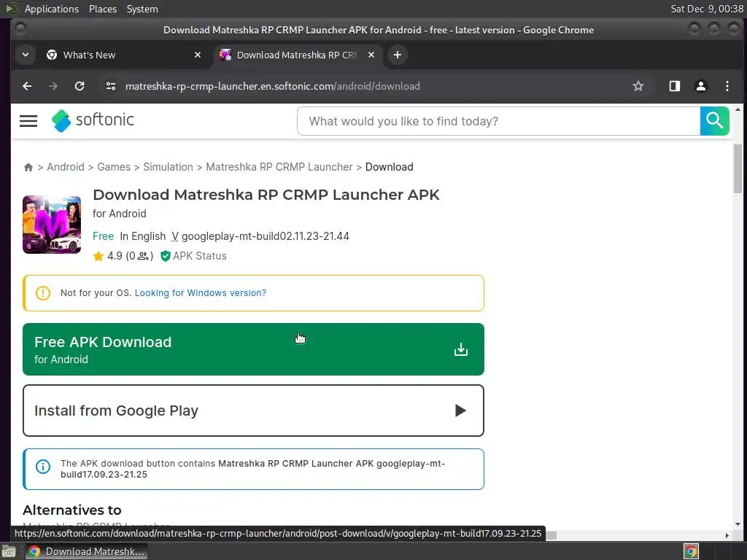Click the 'Free' price label
This screenshot has width=747, height=560.
104,236
